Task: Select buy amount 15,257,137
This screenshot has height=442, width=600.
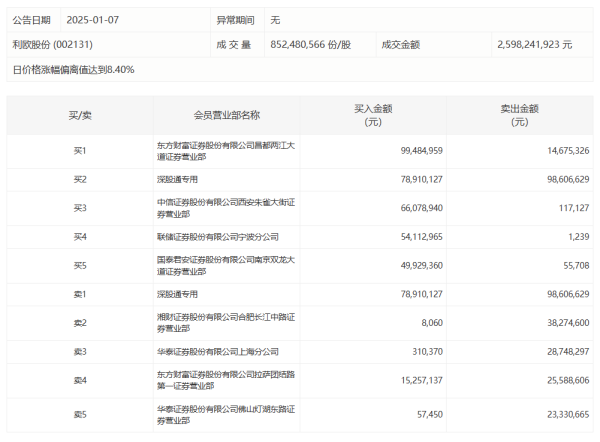Action: 422,380
